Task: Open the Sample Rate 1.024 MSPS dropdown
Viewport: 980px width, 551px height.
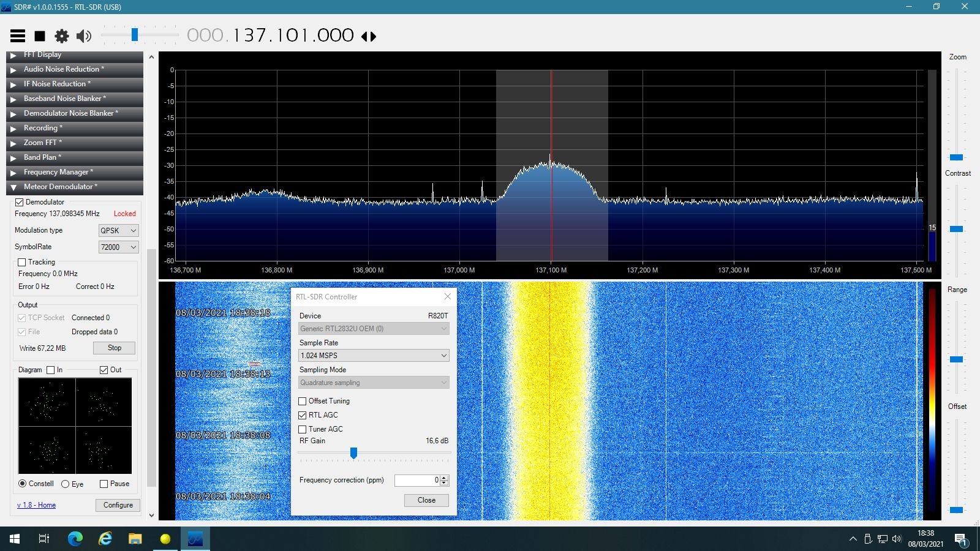Action: (x=374, y=356)
